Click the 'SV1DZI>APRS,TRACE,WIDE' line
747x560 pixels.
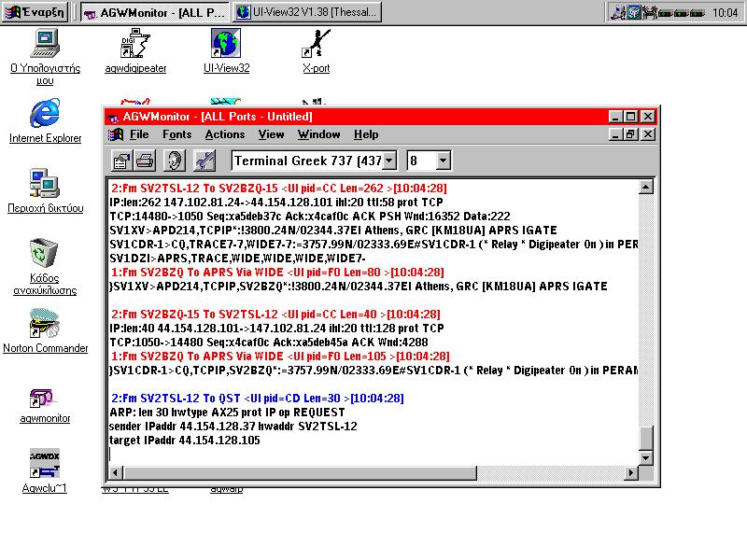click(237, 259)
